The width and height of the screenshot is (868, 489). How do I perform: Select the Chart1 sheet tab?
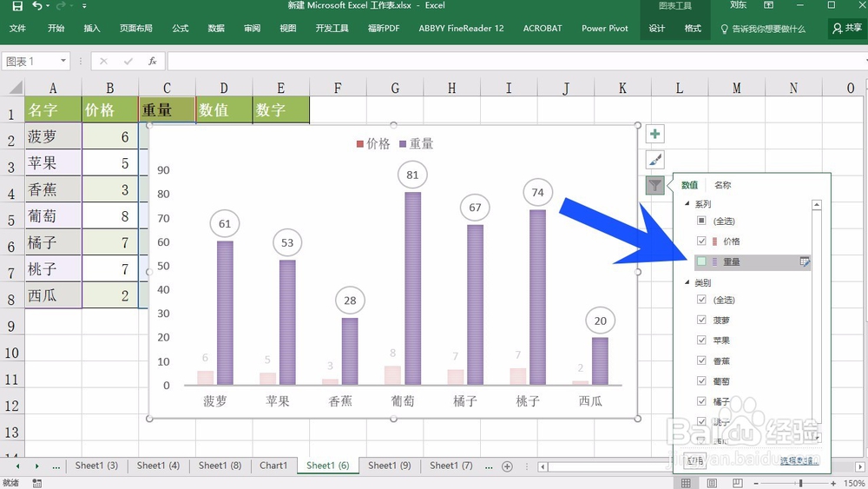click(x=273, y=466)
